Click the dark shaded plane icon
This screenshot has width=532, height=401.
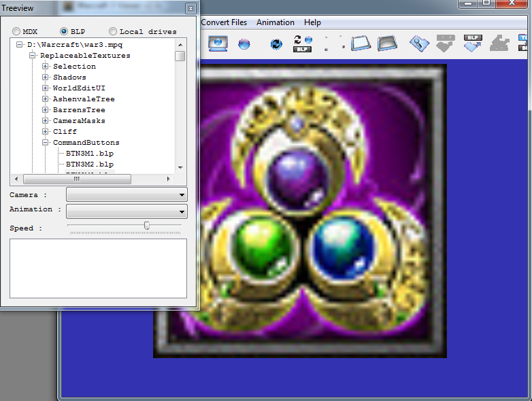click(x=387, y=43)
